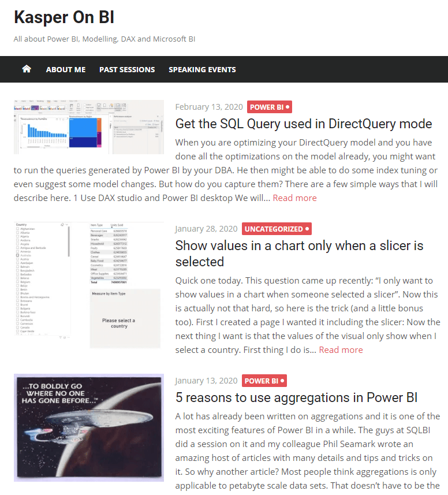Viewport: 448px width, 495px height.
Task: Click the Kasper On BI site title
Action: (x=64, y=17)
